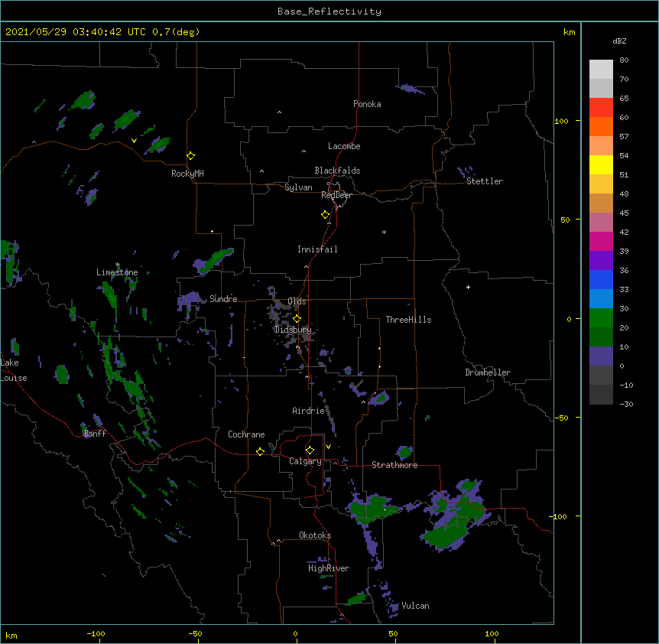Image resolution: width=659 pixels, height=644 pixels.
Task: Click the Blackfalds city label
Action: pos(337,171)
